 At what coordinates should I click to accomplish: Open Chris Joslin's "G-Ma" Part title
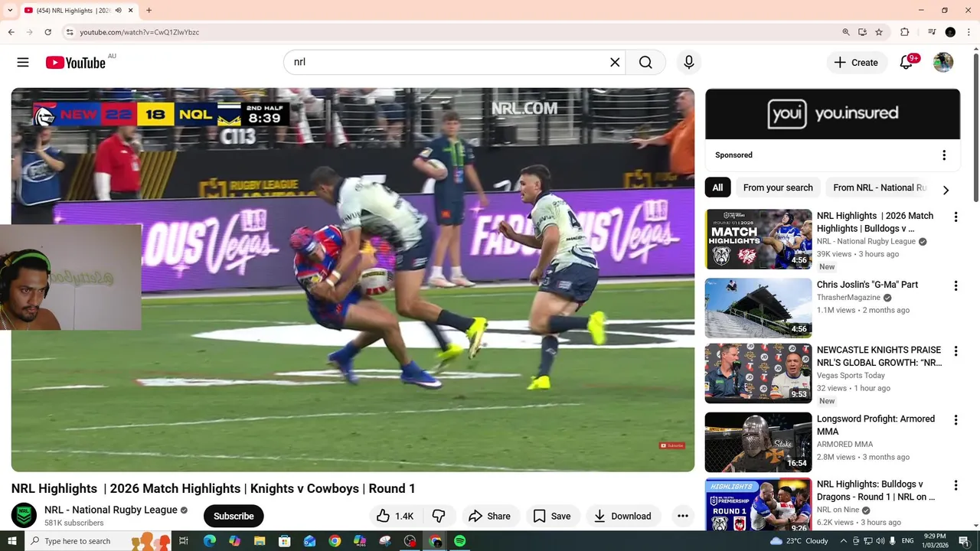coord(867,285)
